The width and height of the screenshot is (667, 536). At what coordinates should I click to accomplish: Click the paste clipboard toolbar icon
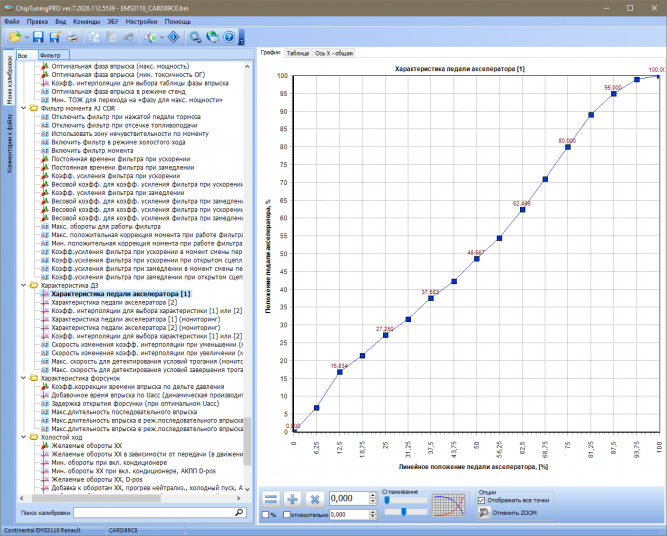[x=111, y=37]
